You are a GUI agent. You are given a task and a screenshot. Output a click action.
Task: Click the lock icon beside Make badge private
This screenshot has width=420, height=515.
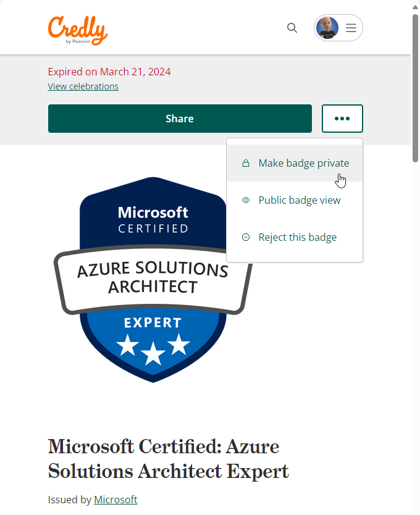[246, 163]
